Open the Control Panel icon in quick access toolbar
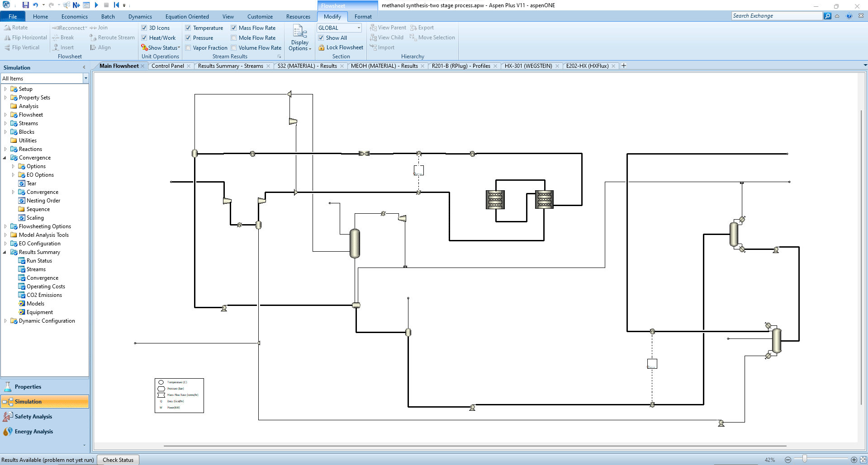 click(86, 5)
